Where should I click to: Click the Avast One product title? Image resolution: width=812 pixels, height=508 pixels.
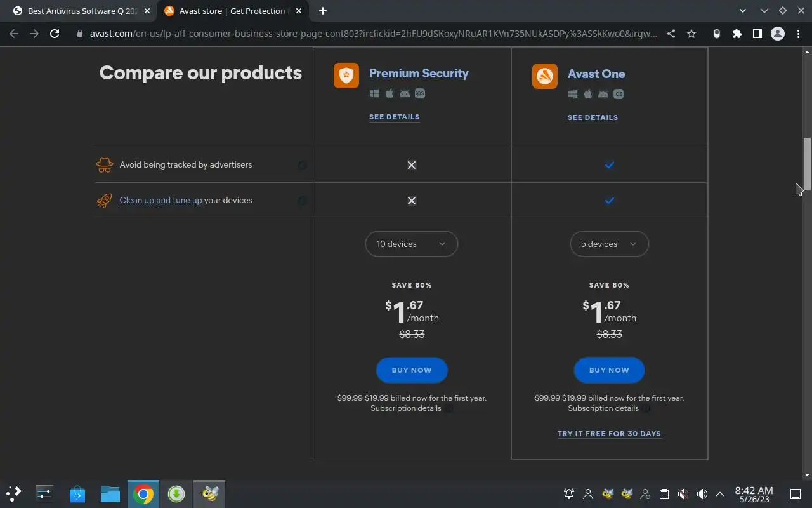(596, 74)
